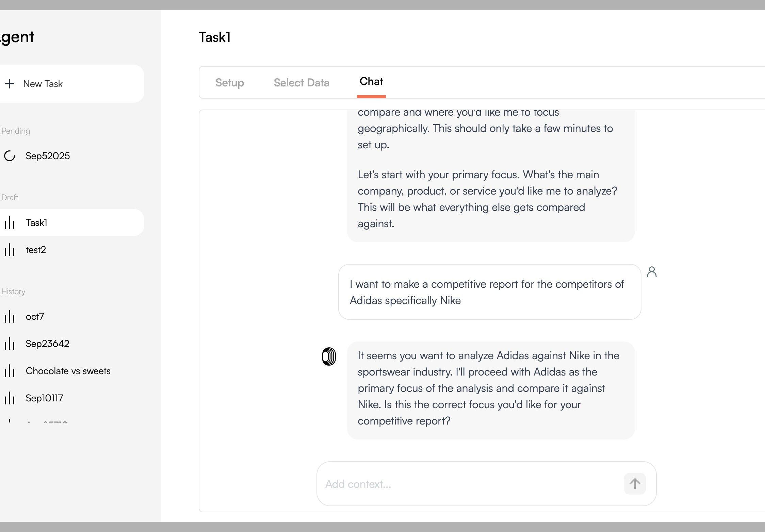Open the Sep10117 history entry

[x=44, y=398]
